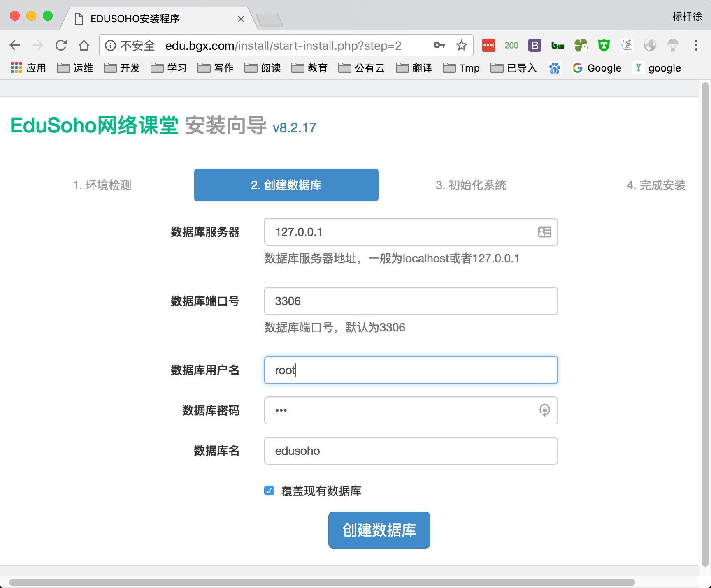Open the Chrome three-dot menu
The height and width of the screenshot is (588, 711).
pyautogui.click(x=696, y=45)
